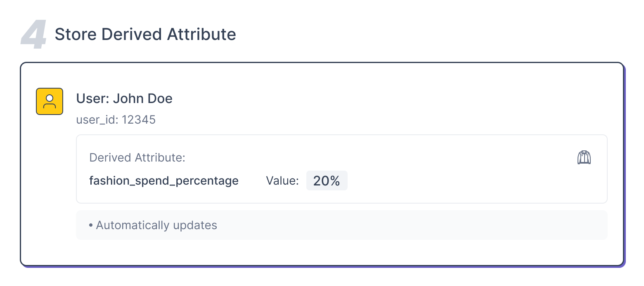Click empty space right of "User: John Doe"
The height and width of the screenshot is (286, 644).
click(372, 98)
